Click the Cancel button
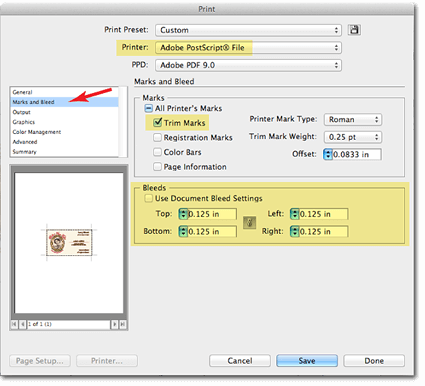The width and height of the screenshot is (425, 386). click(x=240, y=361)
